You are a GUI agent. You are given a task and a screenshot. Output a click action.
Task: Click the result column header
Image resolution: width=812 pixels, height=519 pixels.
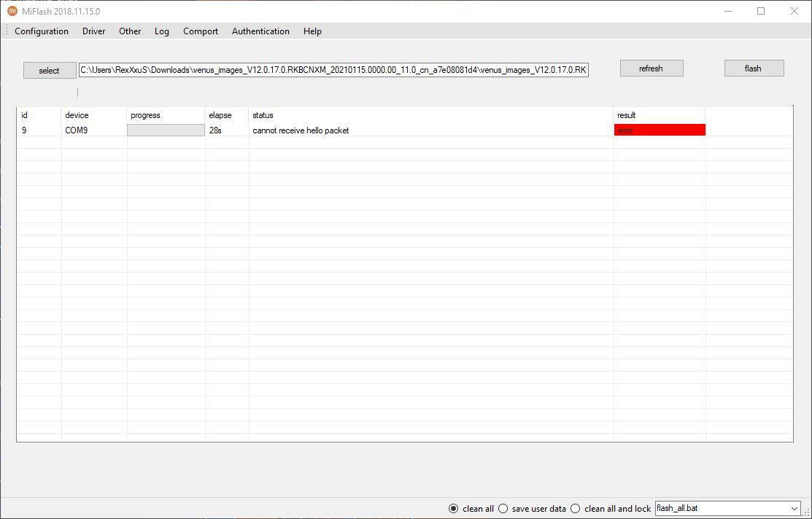[660, 115]
